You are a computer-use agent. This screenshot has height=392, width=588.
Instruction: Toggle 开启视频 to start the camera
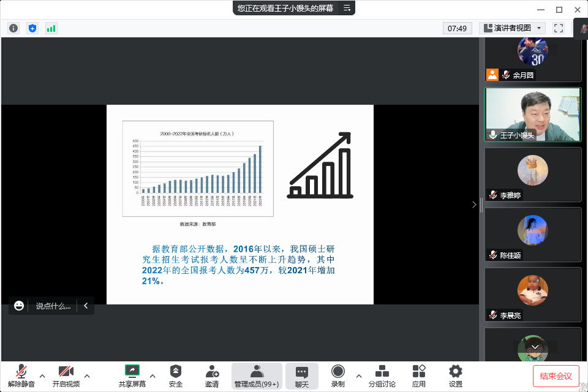[66, 375]
